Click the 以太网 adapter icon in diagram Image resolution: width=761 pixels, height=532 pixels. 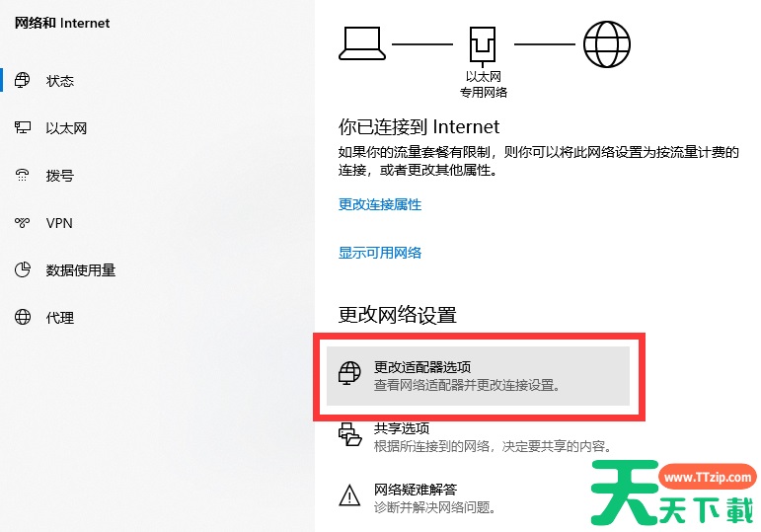coord(483,46)
